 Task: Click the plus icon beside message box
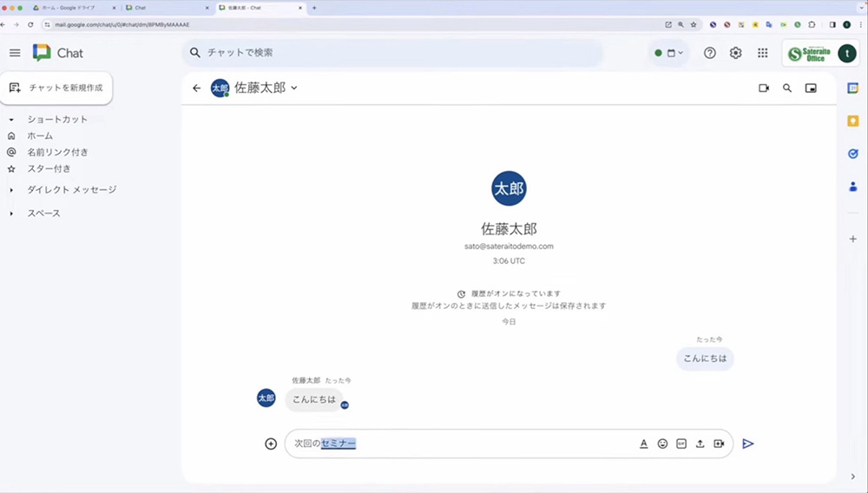click(271, 444)
